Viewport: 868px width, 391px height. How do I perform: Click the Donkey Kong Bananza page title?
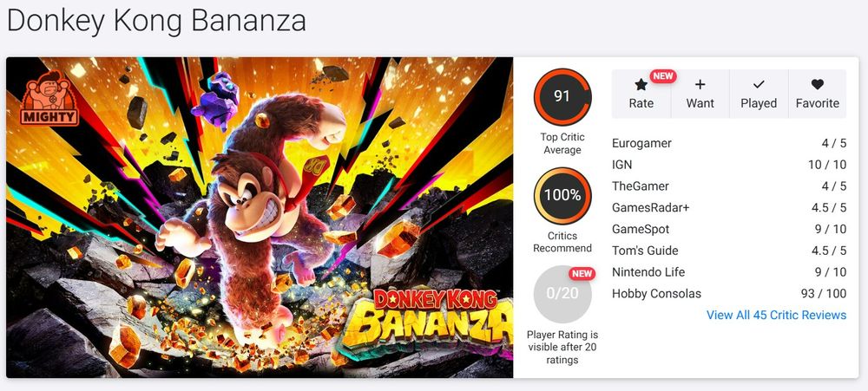tap(156, 21)
